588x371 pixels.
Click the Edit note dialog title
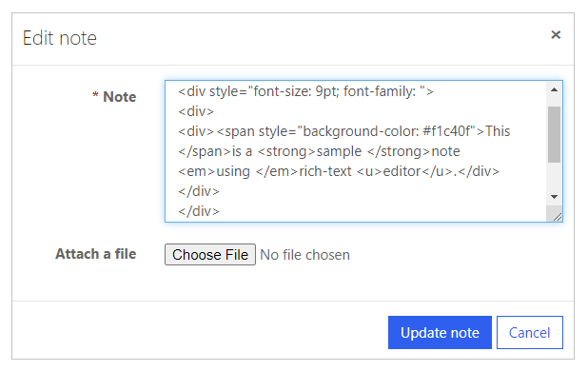click(60, 38)
